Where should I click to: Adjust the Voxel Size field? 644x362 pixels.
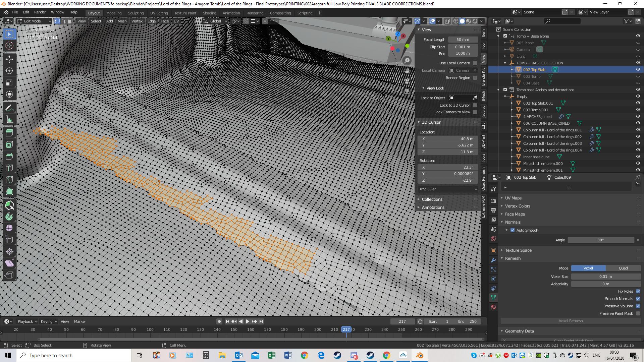tap(605, 277)
